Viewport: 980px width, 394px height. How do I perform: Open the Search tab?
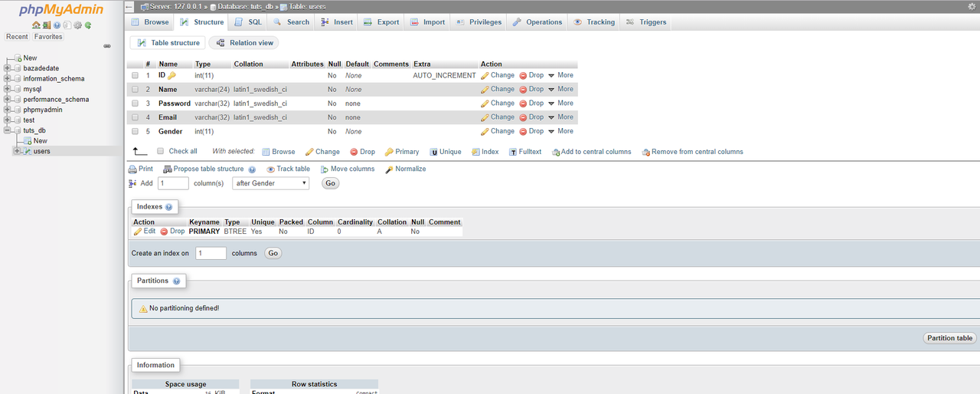(292, 22)
